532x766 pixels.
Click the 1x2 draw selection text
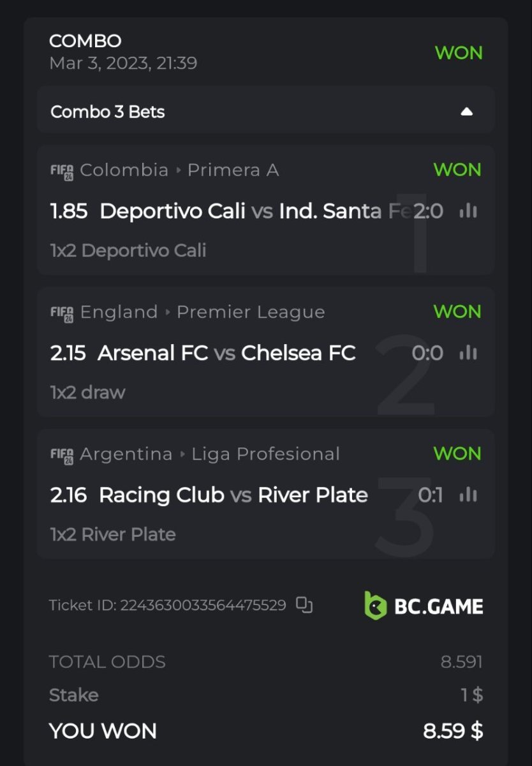(87, 392)
